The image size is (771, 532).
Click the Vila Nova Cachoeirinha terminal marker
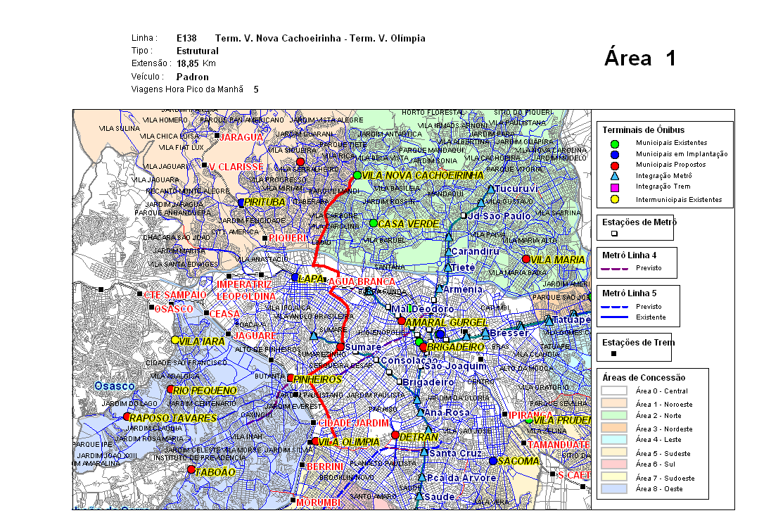click(x=357, y=175)
